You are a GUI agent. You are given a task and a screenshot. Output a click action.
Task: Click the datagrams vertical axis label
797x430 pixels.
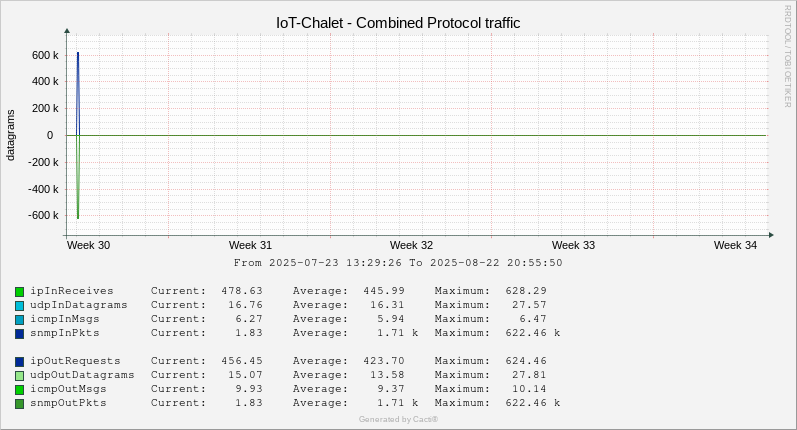click(x=10, y=135)
